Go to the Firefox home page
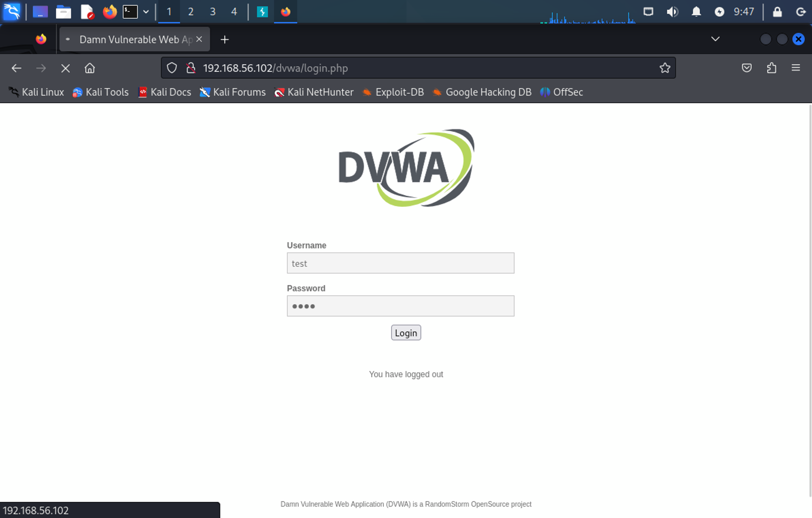Image resolution: width=812 pixels, height=518 pixels. pyautogui.click(x=90, y=68)
